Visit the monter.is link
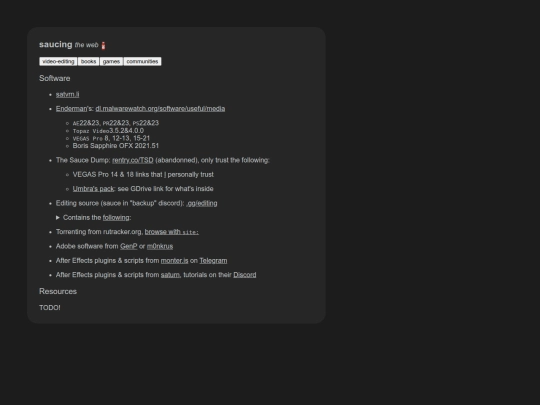This screenshot has width=540, height=405. pyautogui.click(x=175, y=261)
